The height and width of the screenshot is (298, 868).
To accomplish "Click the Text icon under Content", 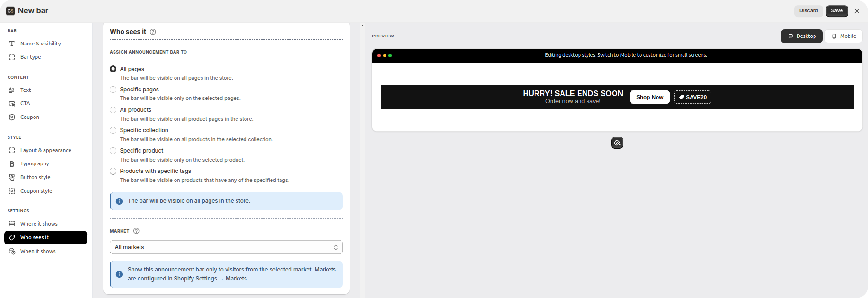I will pos(12,90).
